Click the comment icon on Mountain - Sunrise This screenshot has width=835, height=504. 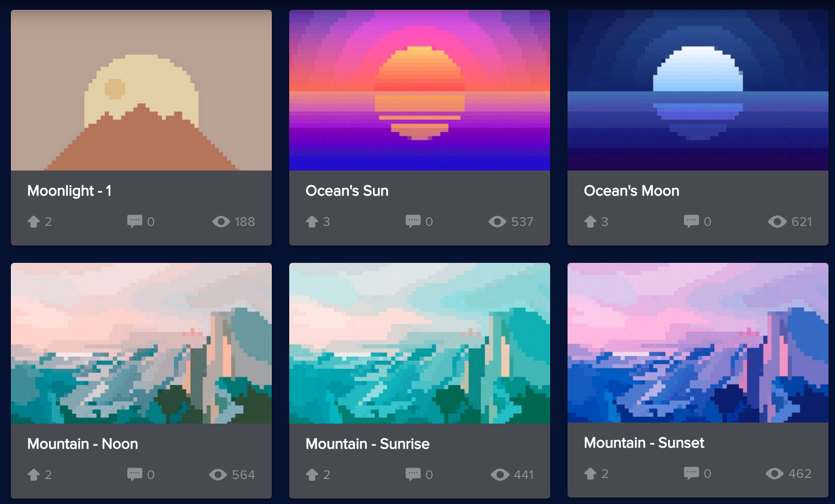coord(413,474)
